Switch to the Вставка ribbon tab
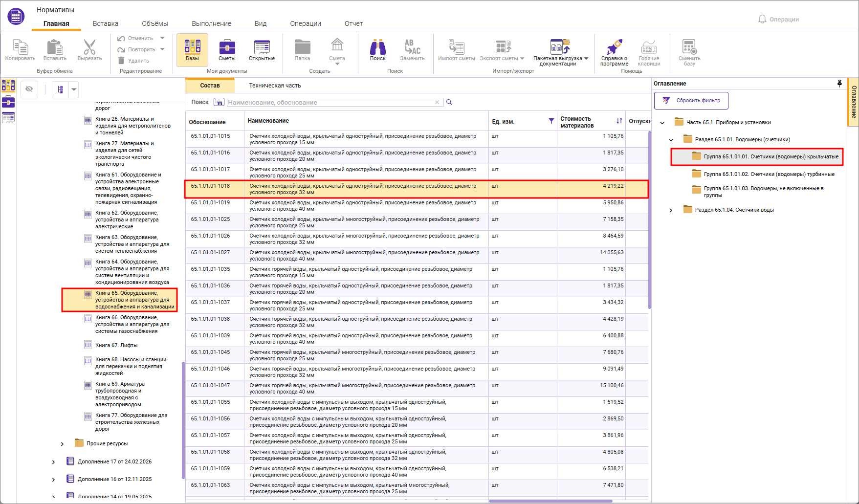Viewport: 859px width, 504px height. [x=106, y=23]
